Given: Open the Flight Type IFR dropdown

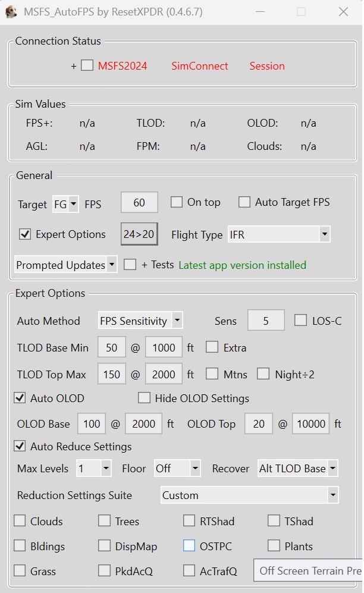Looking at the screenshot, I should coord(279,234).
